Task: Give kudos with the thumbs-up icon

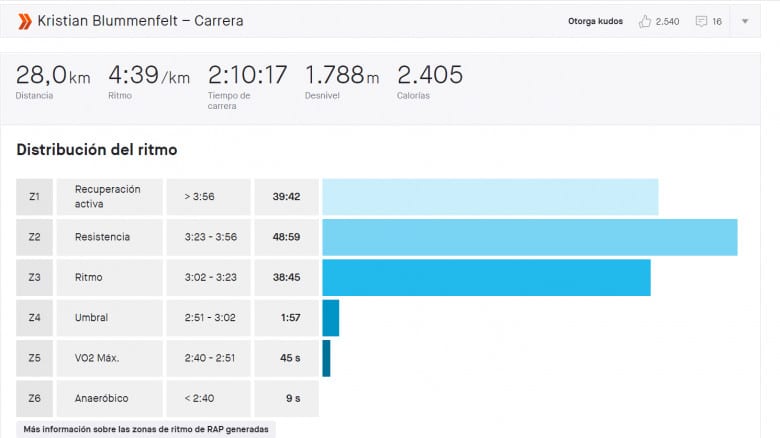Action: click(645, 21)
